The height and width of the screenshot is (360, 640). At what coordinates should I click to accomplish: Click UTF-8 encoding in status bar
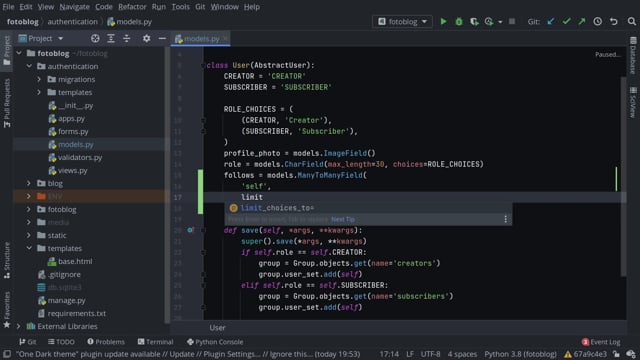click(430, 354)
